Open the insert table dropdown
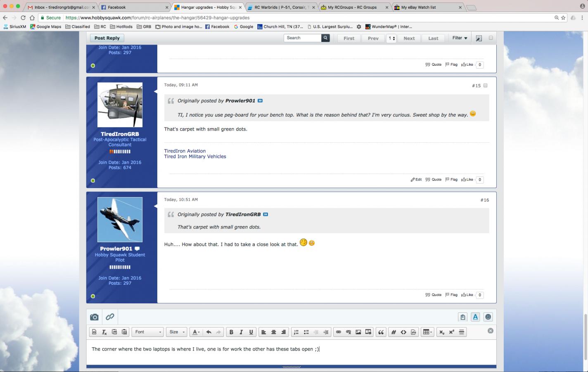 (428, 332)
